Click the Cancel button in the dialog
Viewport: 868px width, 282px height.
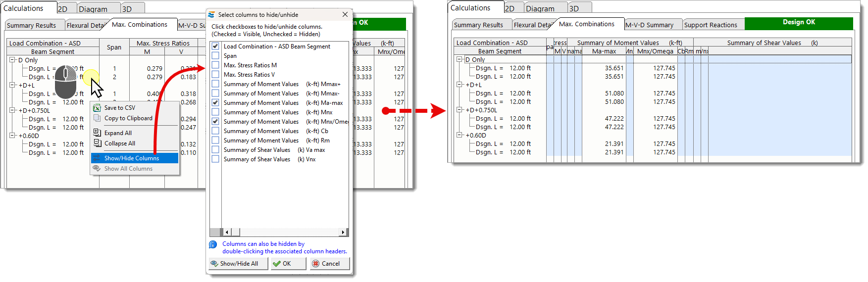[330, 264]
